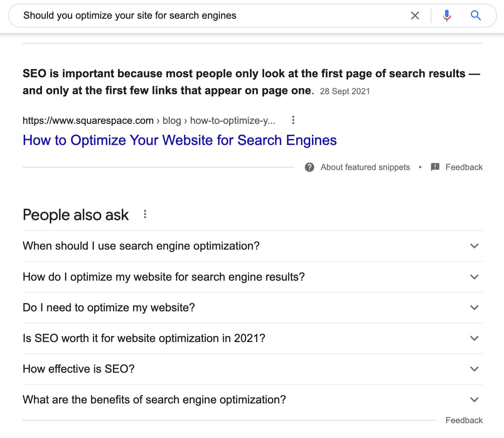Click Feedback next to About featured snippets
The image size is (504, 438).
tap(464, 167)
